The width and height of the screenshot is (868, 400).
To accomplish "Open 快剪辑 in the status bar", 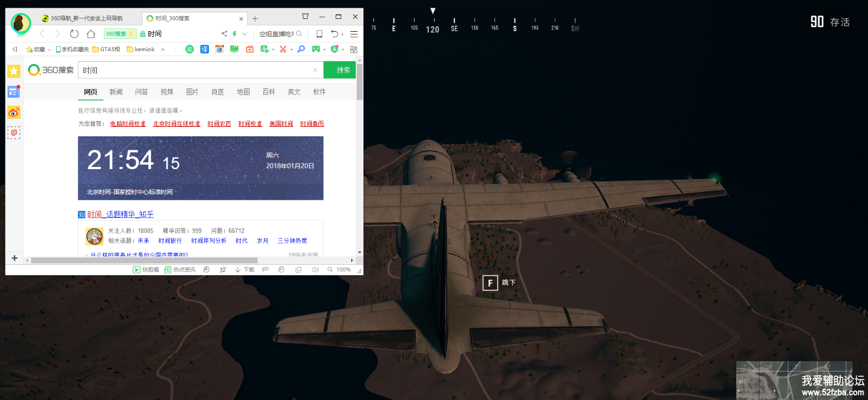I will pos(146,270).
